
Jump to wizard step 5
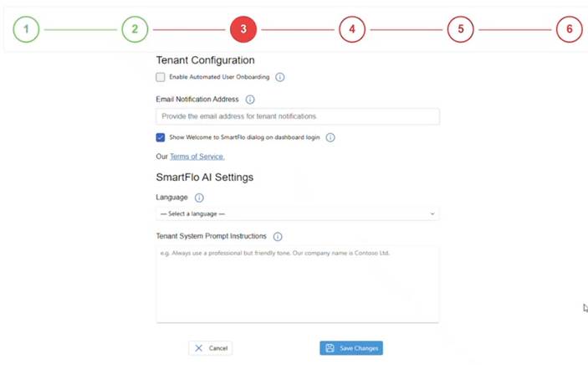coord(461,29)
